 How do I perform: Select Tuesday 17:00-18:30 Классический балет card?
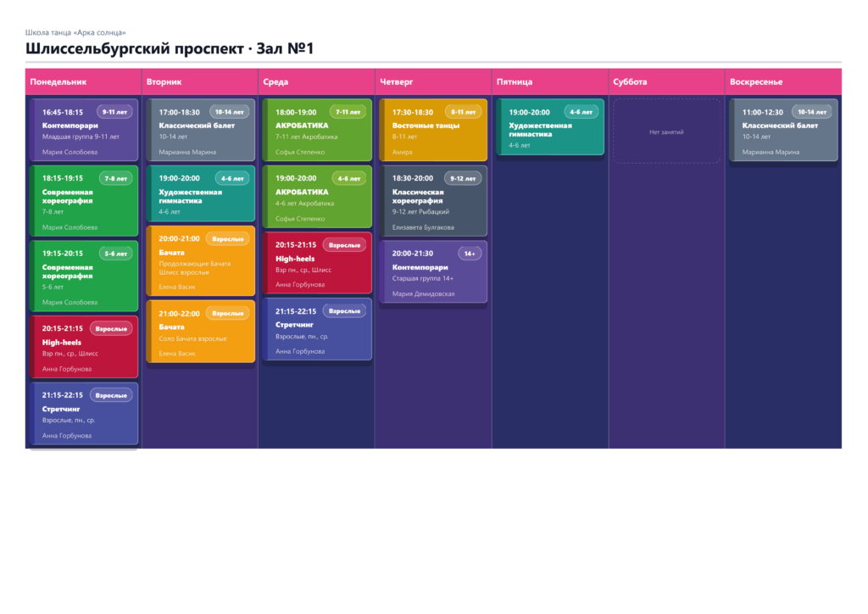pos(201,130)
